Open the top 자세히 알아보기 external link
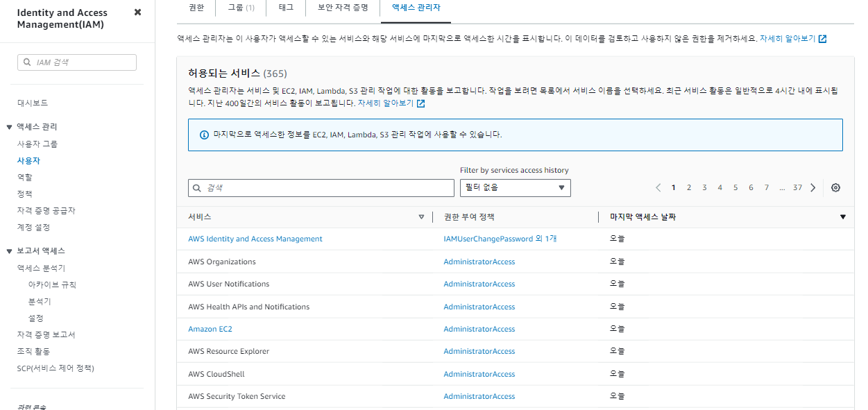The image size is (868, 410). pyautogui.click(x=793, y=39)
